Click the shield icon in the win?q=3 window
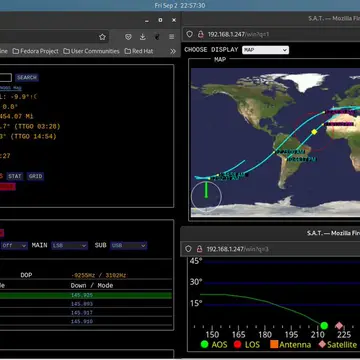360x360 pixels. click(x=189, y=249)
